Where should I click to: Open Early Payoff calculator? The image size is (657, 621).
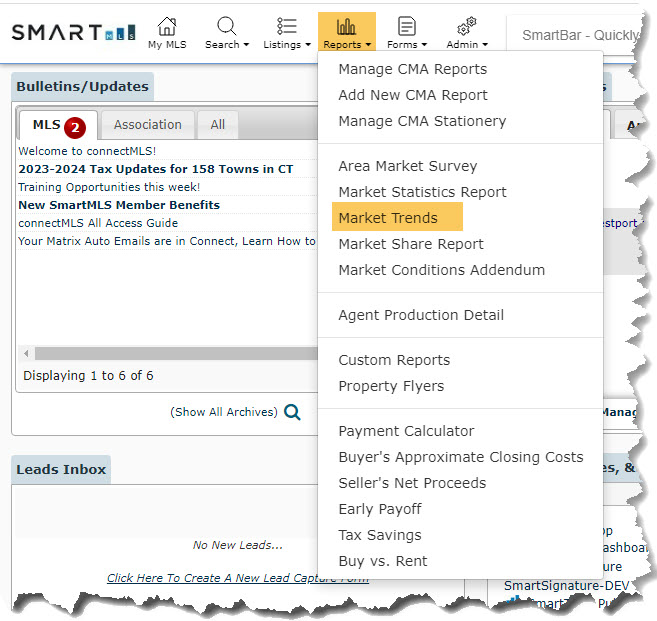pos(380,509)
